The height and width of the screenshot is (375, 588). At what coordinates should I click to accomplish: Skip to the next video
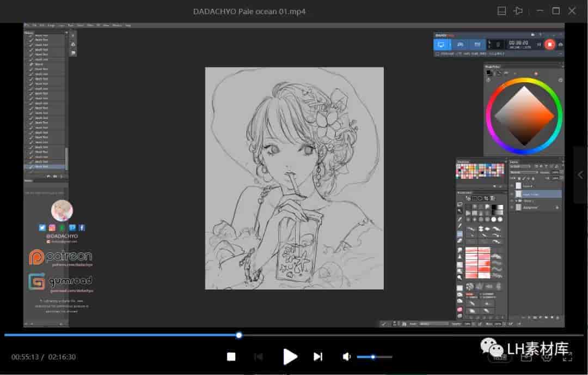(x=318, y=356)
